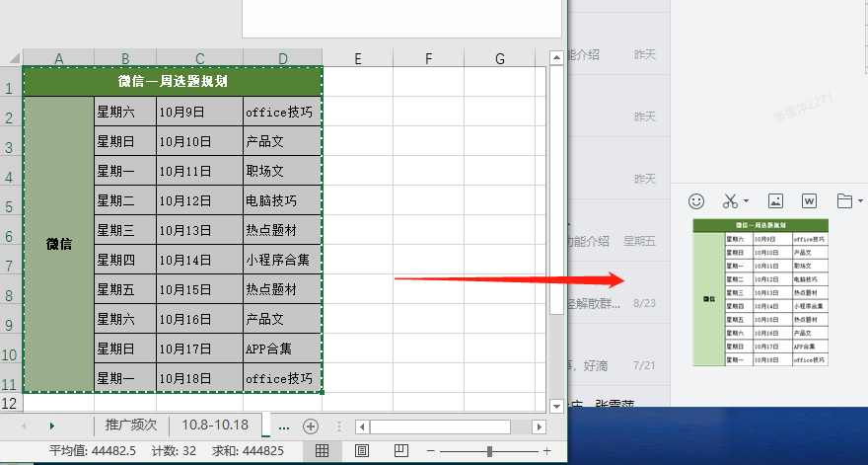The height and width of the screenshot is (465, 868).
Task: Click the 10月13日 cell
Action: [200, 230]
